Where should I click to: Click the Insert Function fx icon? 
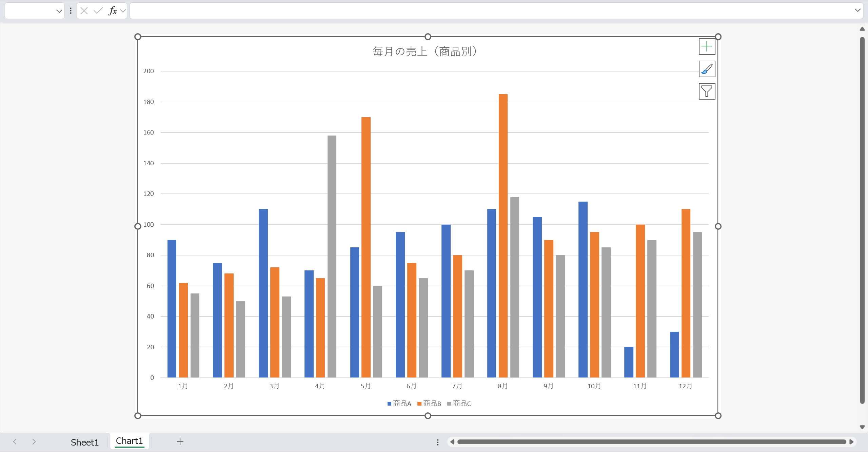point(113,11)
